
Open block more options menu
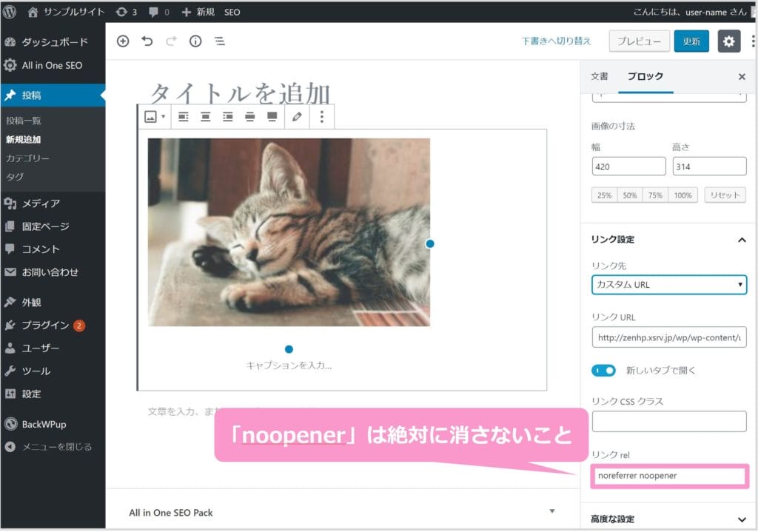321,116
